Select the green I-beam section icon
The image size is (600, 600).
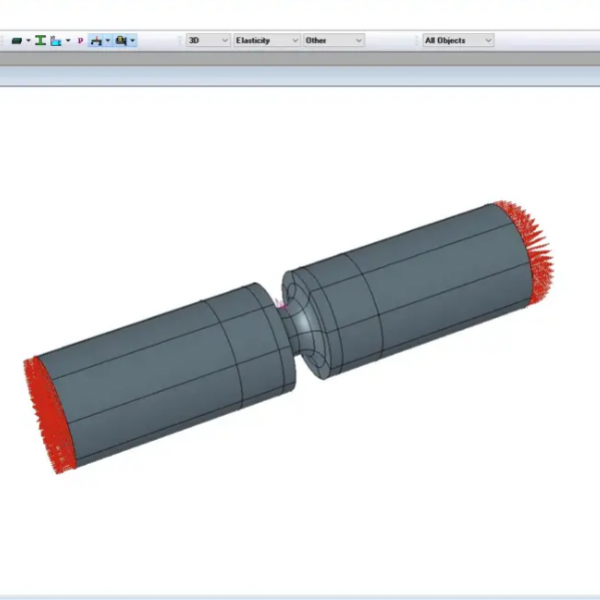tap(41, 41)
